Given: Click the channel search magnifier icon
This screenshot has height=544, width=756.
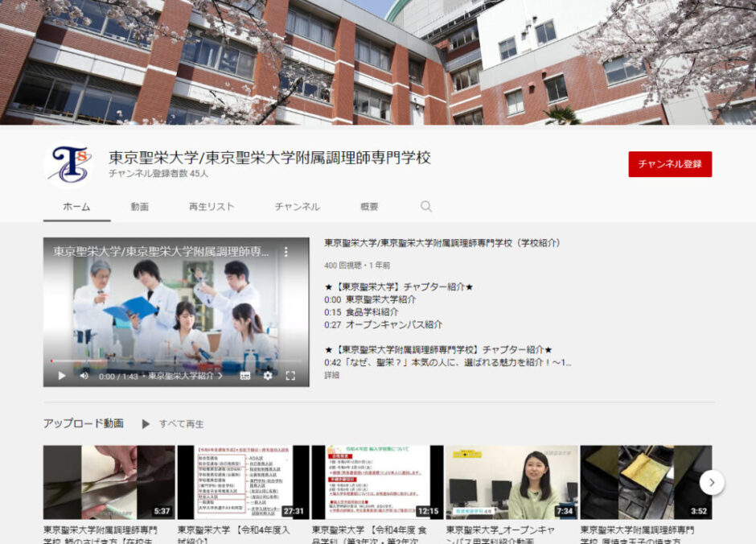Looking at the screenshot, I should 426,207.
